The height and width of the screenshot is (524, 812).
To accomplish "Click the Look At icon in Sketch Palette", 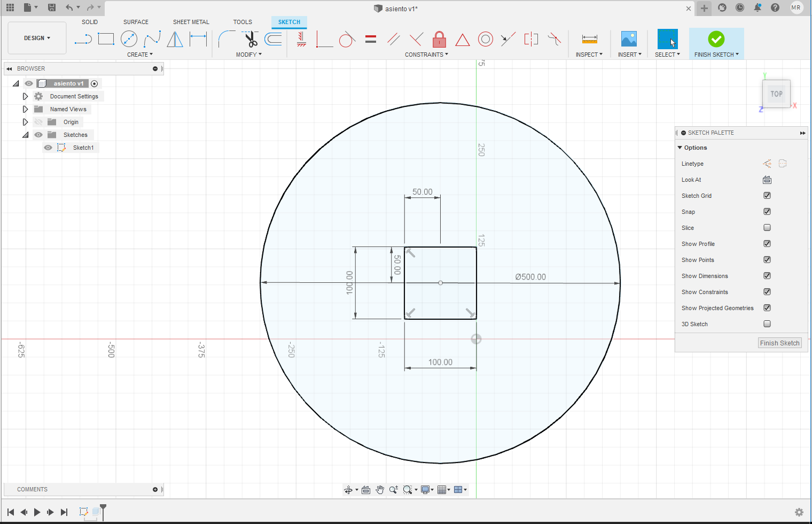I will pyautogui.click(x=767, y=180).
